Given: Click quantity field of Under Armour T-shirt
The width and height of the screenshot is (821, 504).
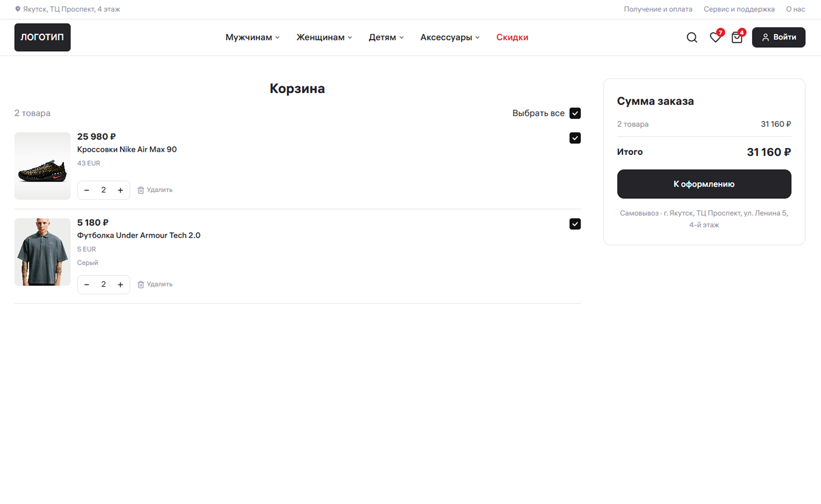Looking at the screenshot, I should [x=103, y=284].
